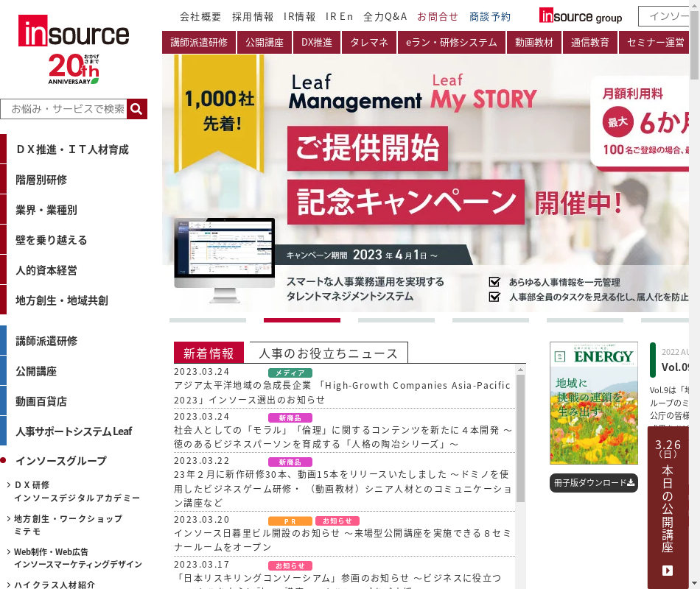700x589 pixels.
Task: Open the ENERGY magazine cover thumbnail
Action: pos(594,403)
